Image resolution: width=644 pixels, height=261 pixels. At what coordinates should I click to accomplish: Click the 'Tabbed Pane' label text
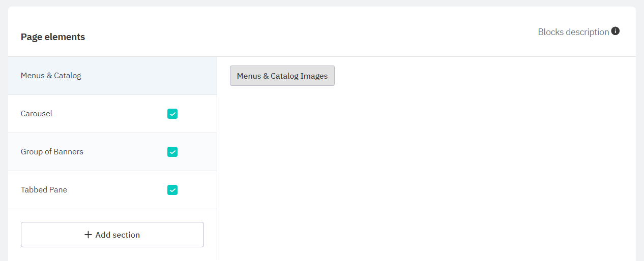click(x=44, y=190)
